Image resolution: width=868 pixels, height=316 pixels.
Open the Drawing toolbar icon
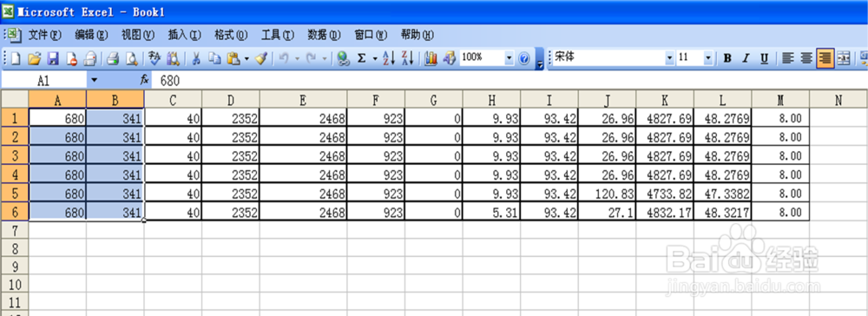(450, 57)
